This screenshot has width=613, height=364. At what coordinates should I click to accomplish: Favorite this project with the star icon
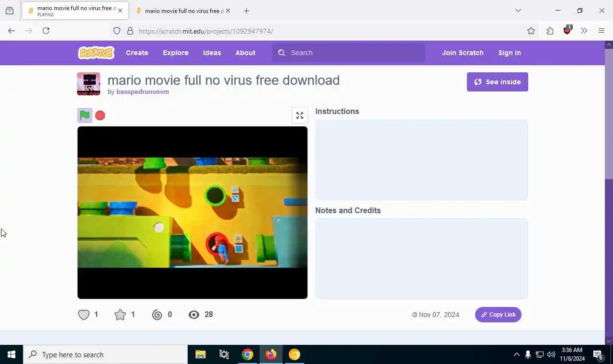pyautogui.click(x=120, y=315)
